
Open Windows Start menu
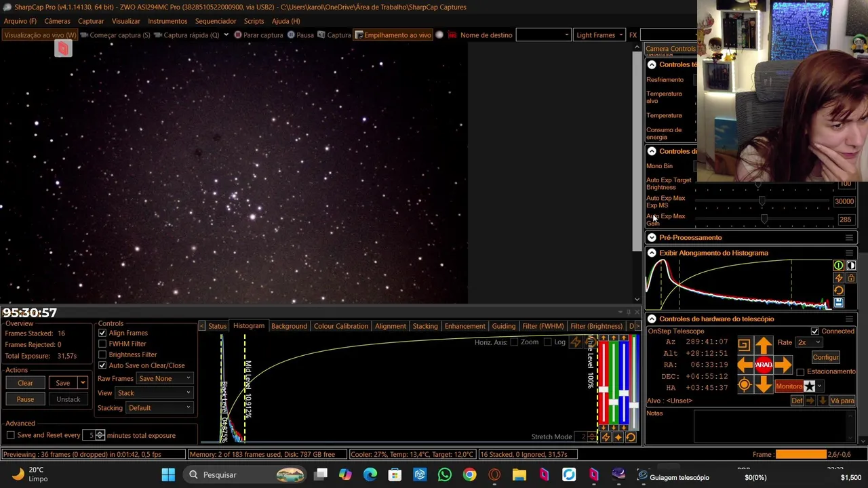coord(168,475)
